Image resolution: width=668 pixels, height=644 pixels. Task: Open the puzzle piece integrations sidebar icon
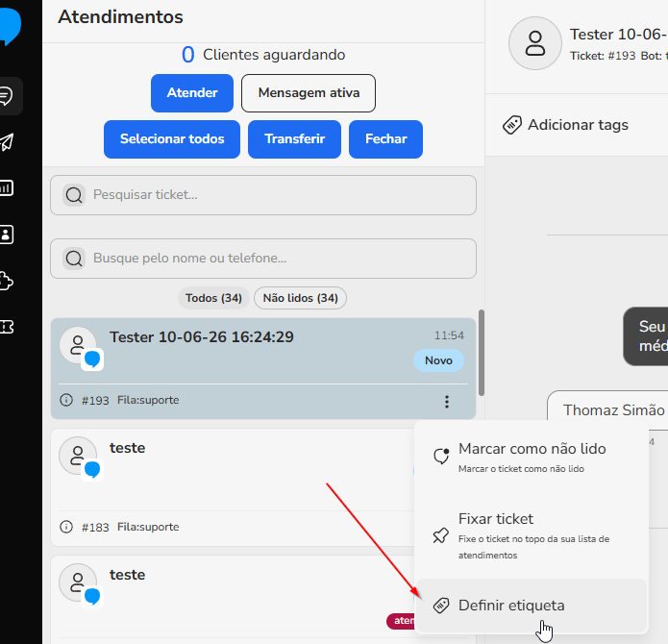point(7,281)
